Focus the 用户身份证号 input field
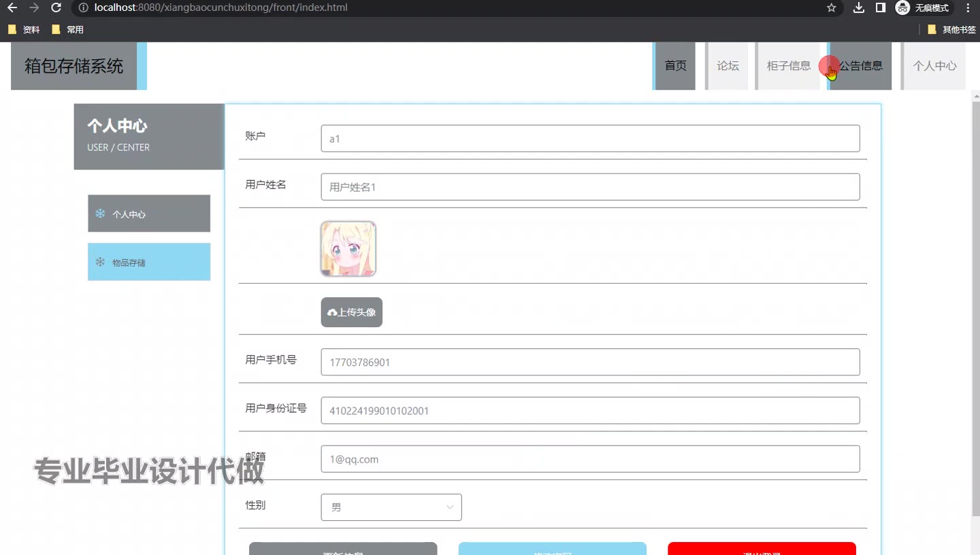Image resolution: width=980 pixels, height=555 pixels. click(591, 411)
